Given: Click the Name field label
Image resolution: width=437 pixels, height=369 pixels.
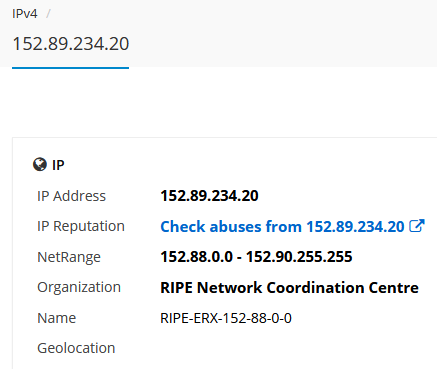Looking at the screenshot, I should coord(57,318).
